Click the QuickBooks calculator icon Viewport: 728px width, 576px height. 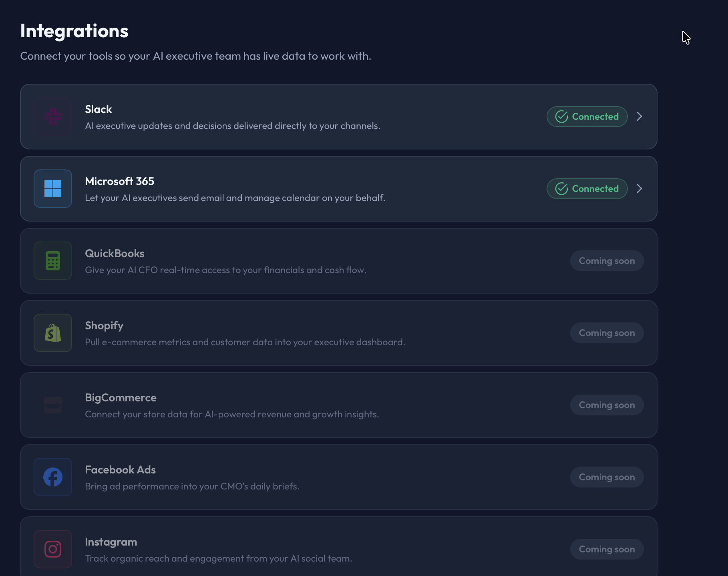[52, 261]
